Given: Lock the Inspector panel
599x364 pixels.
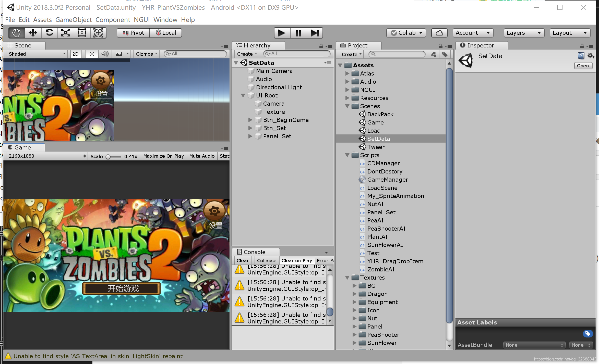Looking at the screenshot, I should coord(582,46).
